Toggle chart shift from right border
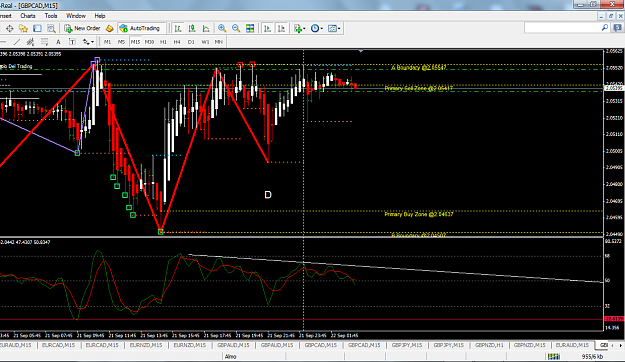Viewport: 625px width, 362px height. point(281,28)
